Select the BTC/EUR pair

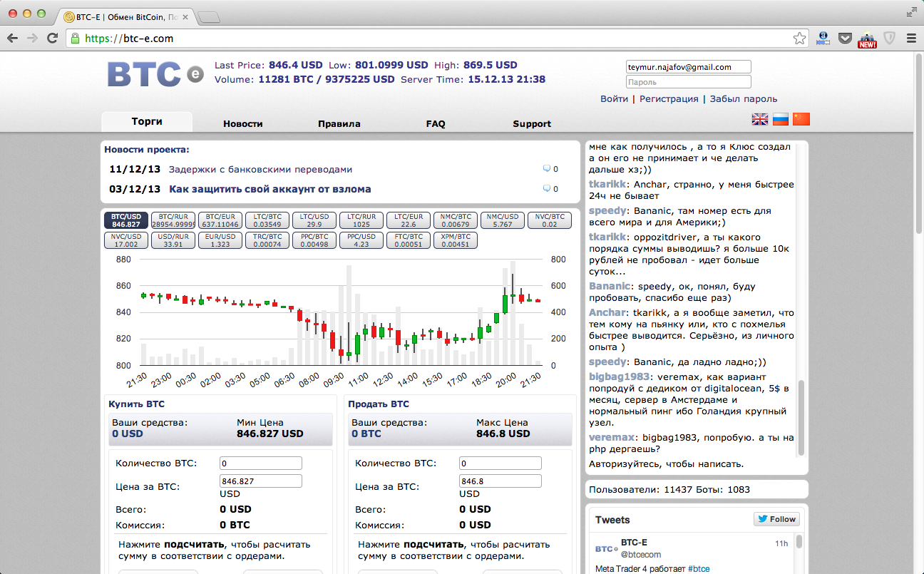[x=220, y=220]
